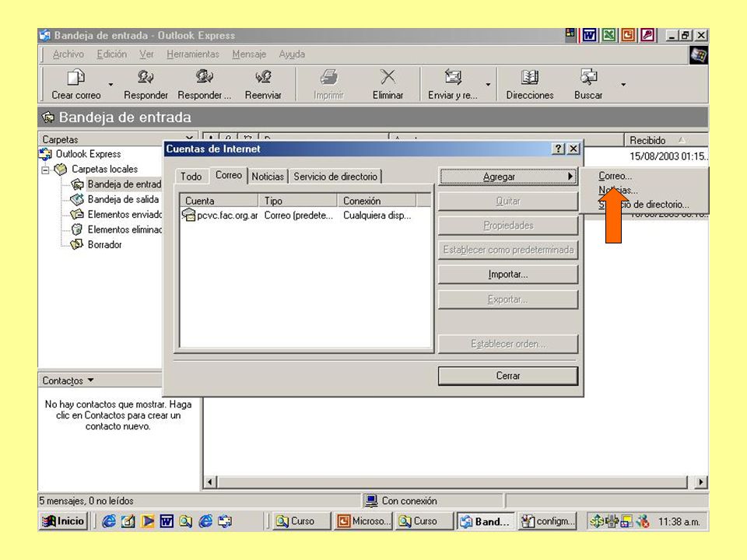Viewport: 747px width, 560px height.
Task: Click the Establecer como predeterminada button
Action: point(508,250)
